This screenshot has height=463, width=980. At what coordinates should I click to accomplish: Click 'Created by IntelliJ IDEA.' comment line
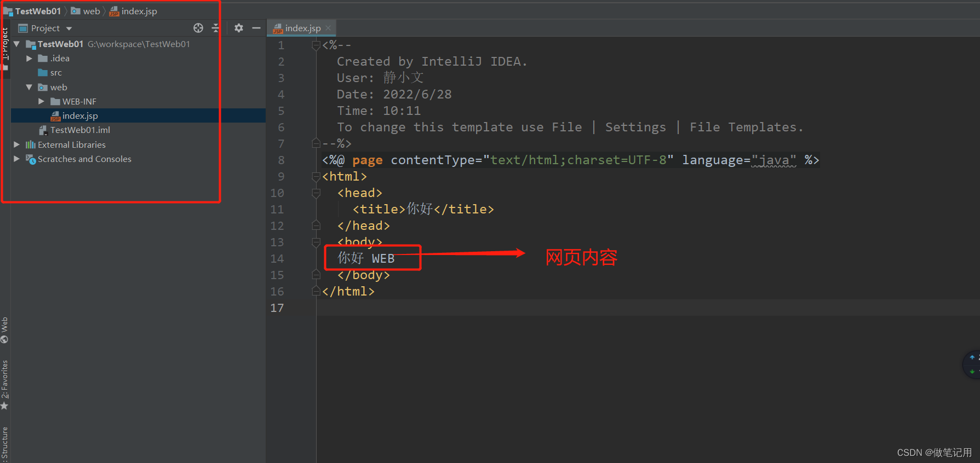pos(432,61)
